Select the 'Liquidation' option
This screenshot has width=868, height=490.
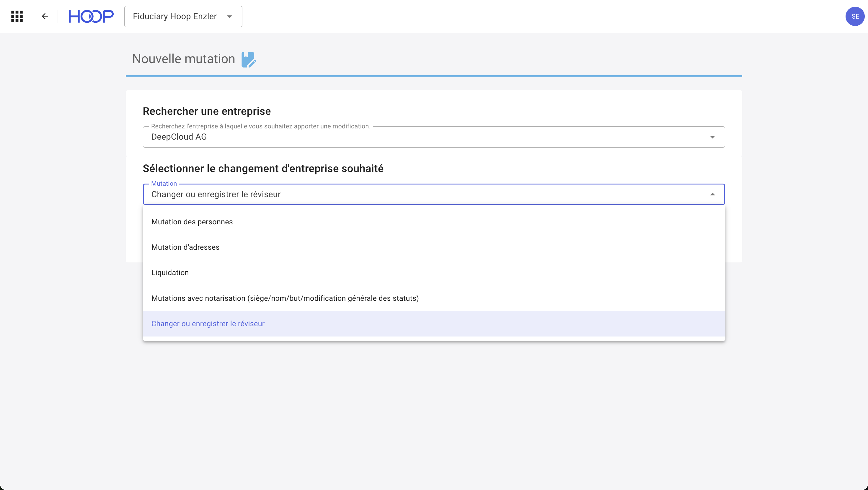click(x=170, y=273)
